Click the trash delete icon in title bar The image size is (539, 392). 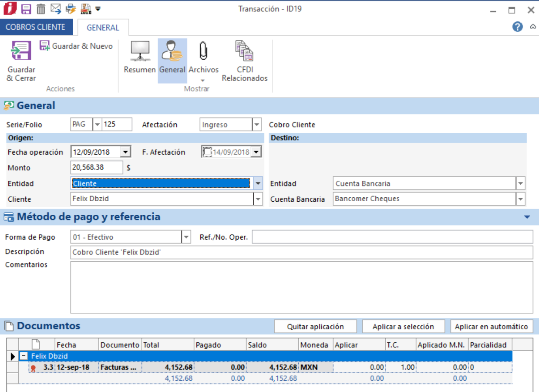tap(40, 9)
